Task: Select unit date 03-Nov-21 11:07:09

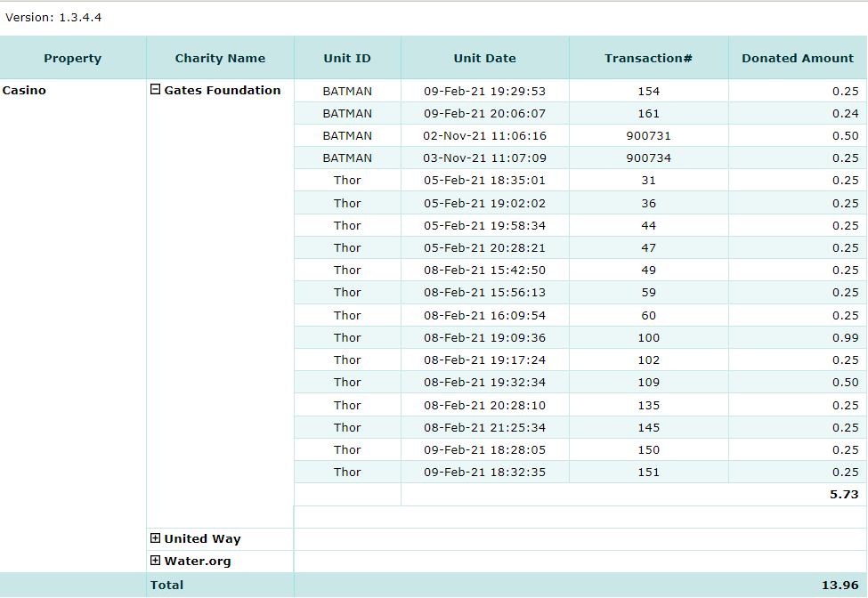Action: tap(484, 158)
